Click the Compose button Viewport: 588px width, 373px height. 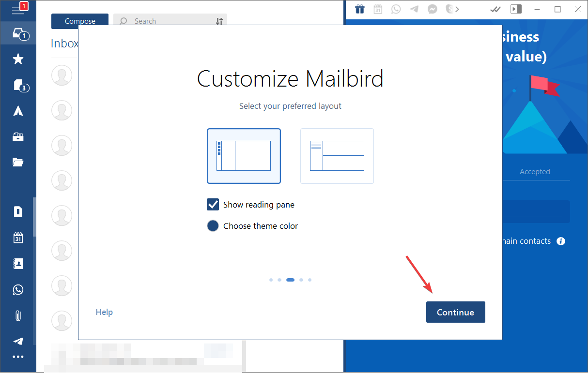[80, 21]
